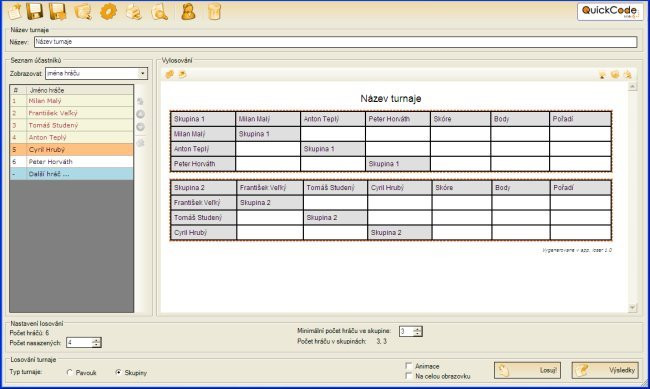This screenshot has width=650, height=389.
Task: Click Skóre header in Skupina 1 table
Action: click(460, 119)
